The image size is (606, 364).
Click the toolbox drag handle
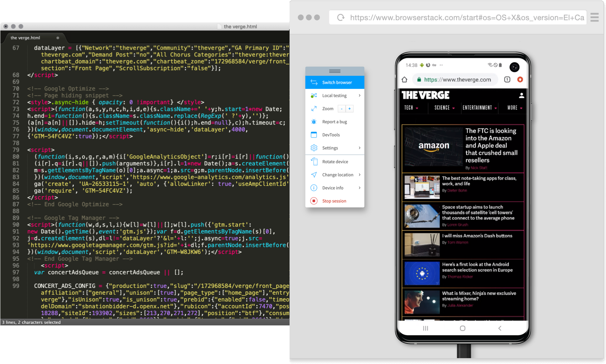pos(334,71)
